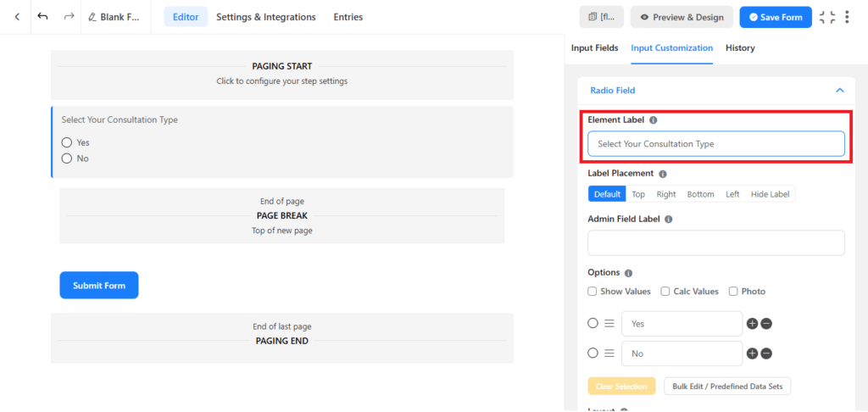The width and height of the screenshot is (868, 412).
Task: Click the undo arrow icon
Action: click(42, 17)
